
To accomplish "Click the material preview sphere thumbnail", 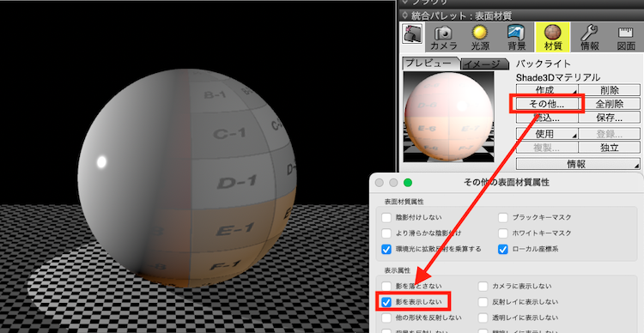I will (x=448, y=117).
